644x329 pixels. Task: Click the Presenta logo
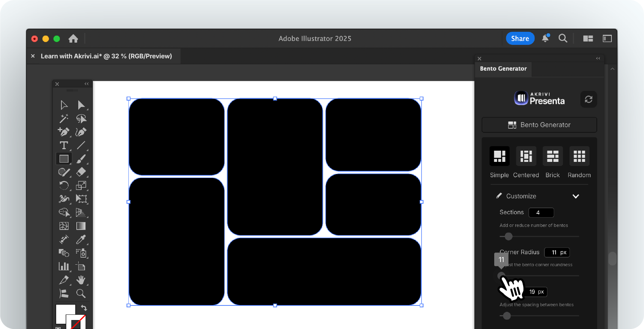[x=540, y=98]
